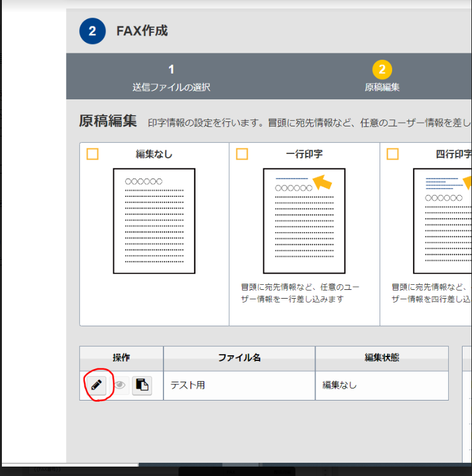
Task: Click the FAX作成 heading
Action: tap(142, 31)
